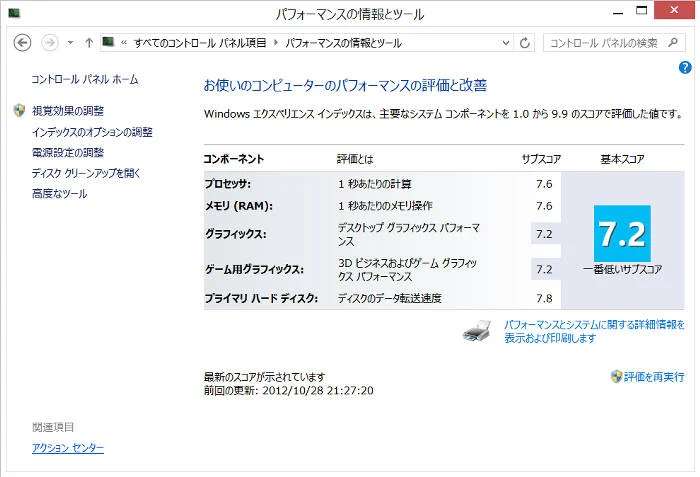
Task: Click the グラフィックス: row label
Action: [235, 234]
